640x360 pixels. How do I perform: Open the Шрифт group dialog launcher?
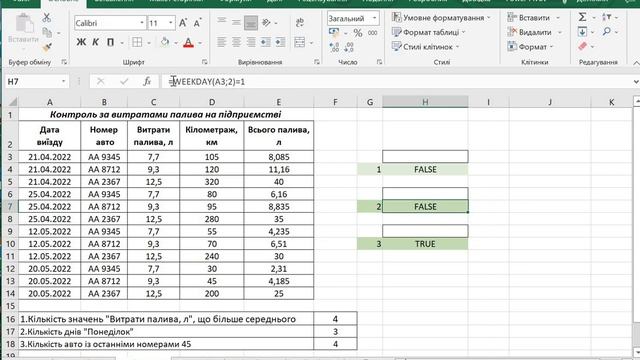(204, 62)
